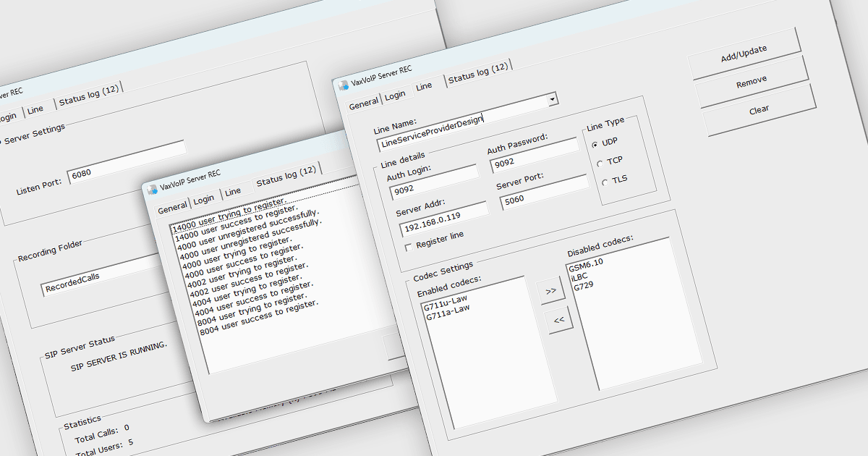868x456 pixels.
Task: Click the Auth Login field showing 9092
Action: point(433,183)
